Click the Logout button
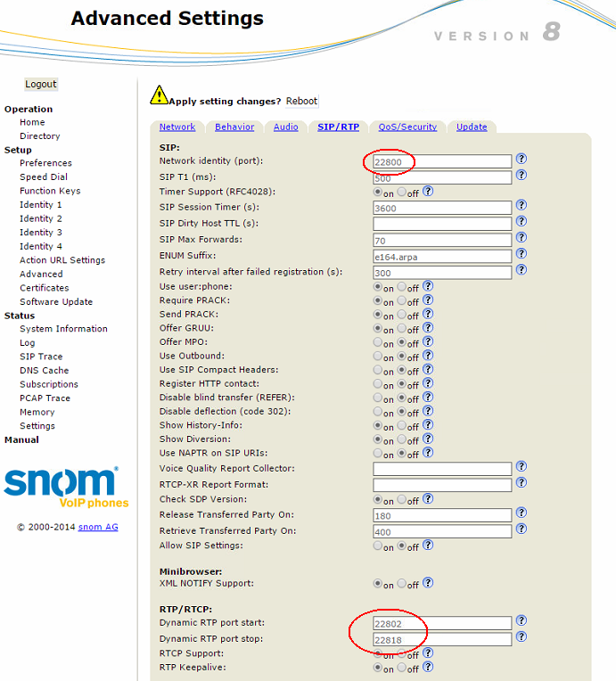The image size is (616, 681). point(41,85)
